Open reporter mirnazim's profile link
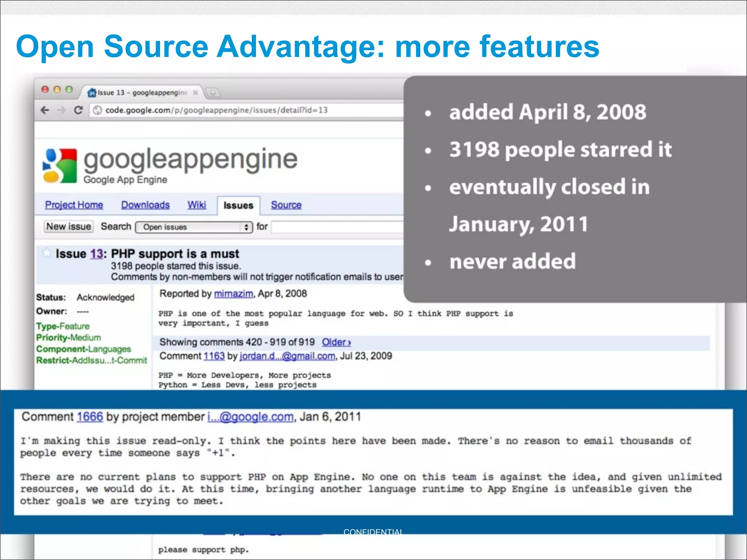 (233, 294)
